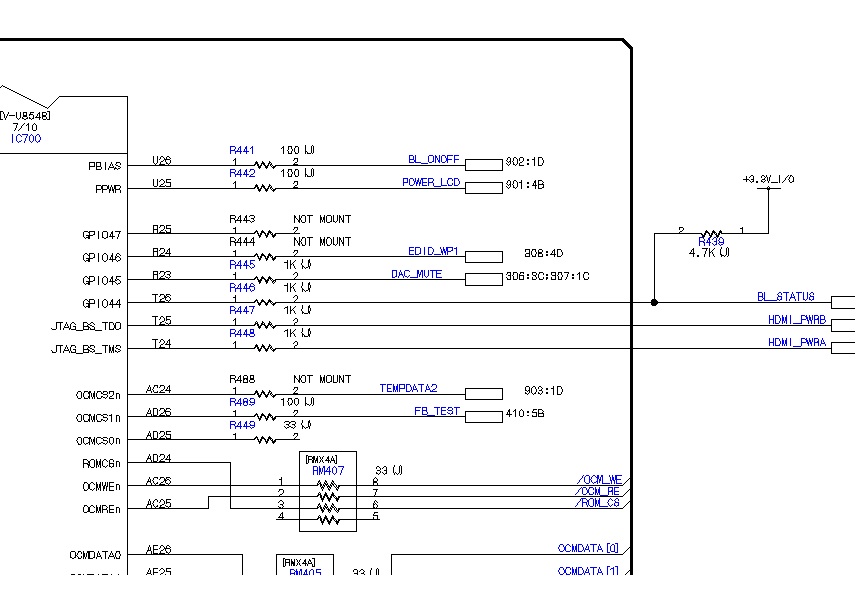The height and width of the screenshot is (606, 864).
Task: Click the 410:5B cross-reference
Action: pos(525,413)
